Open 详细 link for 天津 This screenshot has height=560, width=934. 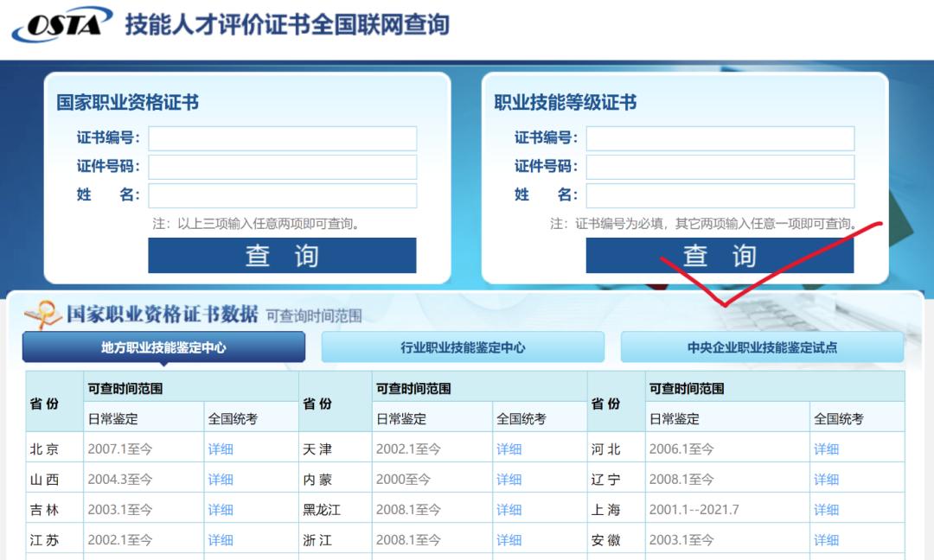(x=509, y=449)
